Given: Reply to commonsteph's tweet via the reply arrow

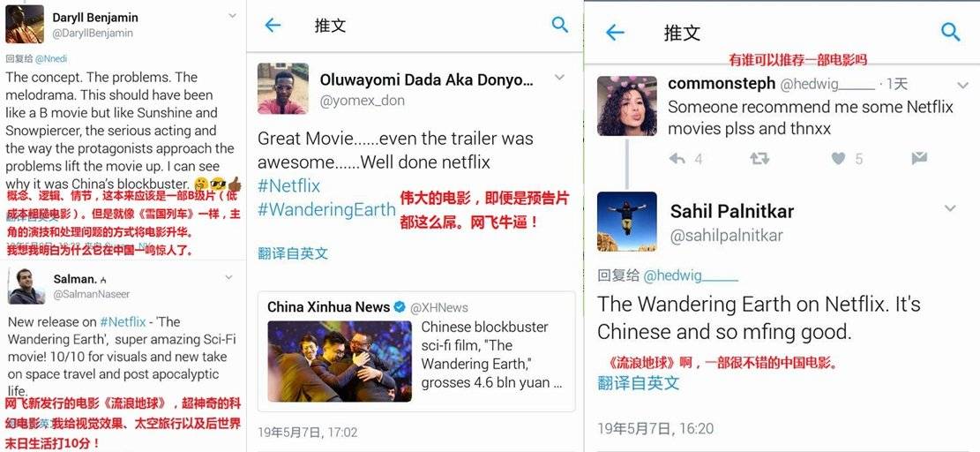Looking at the screenshot, I should pyautogui.click(x=677, y=159).
